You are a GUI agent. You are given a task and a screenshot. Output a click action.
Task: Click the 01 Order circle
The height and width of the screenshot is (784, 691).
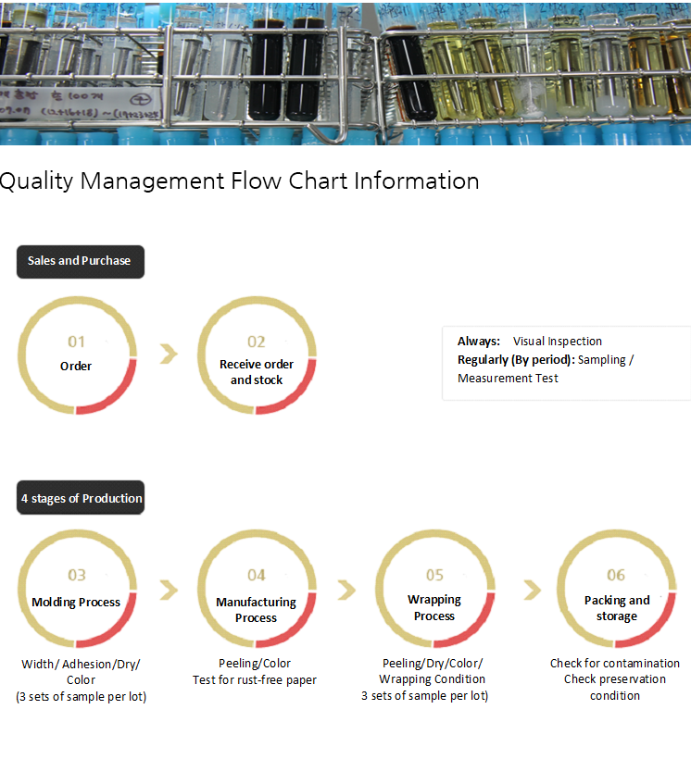pyautogui.click(x=77, y=355)
